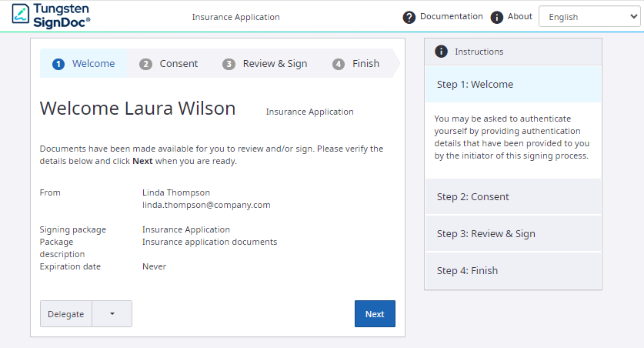Expand Step 2: Consent instructions

click(x=512, y=197)
